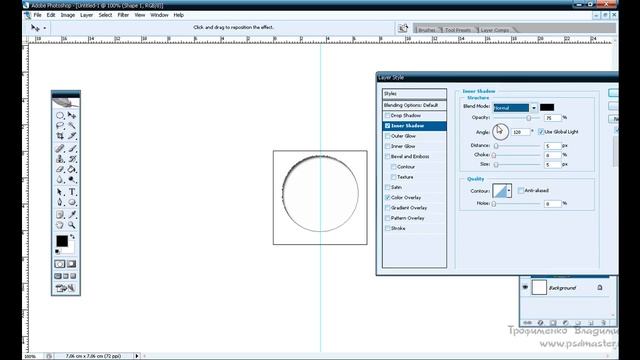The image size is (640, 360).
Task: Hide the Background layer via eye icon
Action: pos(525,287)
